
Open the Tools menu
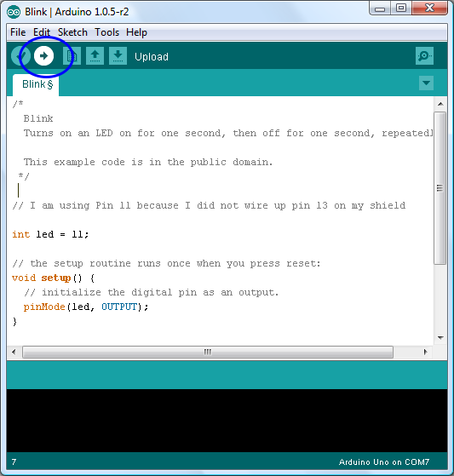pos(106,32)
